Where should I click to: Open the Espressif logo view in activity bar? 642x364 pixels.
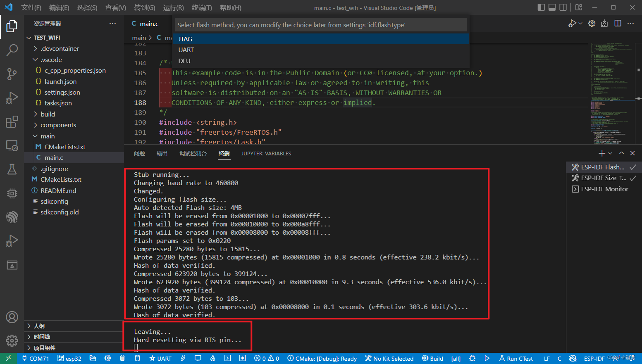tap(12, 216)
